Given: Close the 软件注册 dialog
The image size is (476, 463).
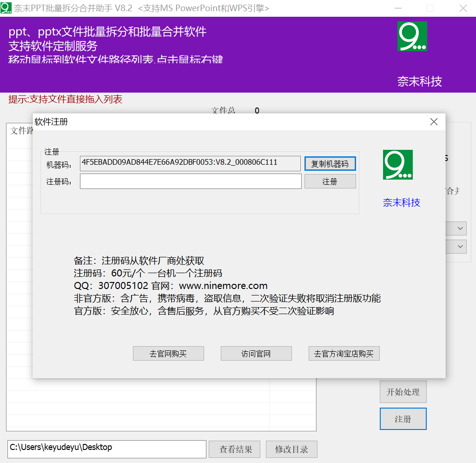Looking at the screenshot, I should [x=434, y=122].
